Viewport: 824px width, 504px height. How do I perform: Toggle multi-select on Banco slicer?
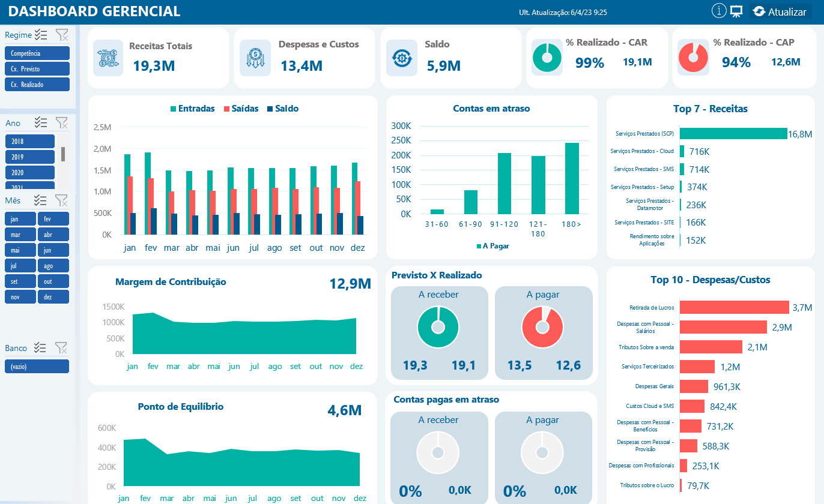click(x=40, y=347)
